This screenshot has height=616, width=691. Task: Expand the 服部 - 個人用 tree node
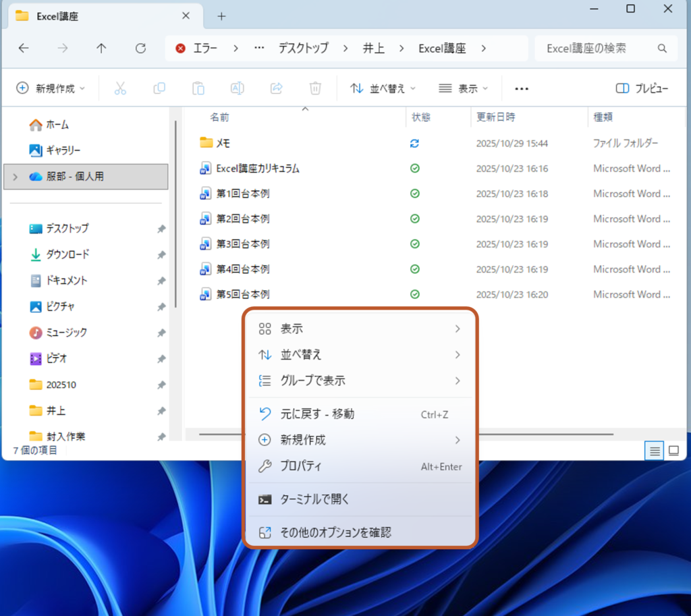[16, 177]
